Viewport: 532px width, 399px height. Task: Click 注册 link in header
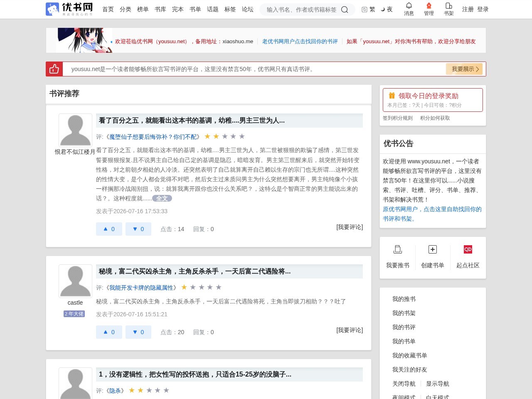point(468,9)
